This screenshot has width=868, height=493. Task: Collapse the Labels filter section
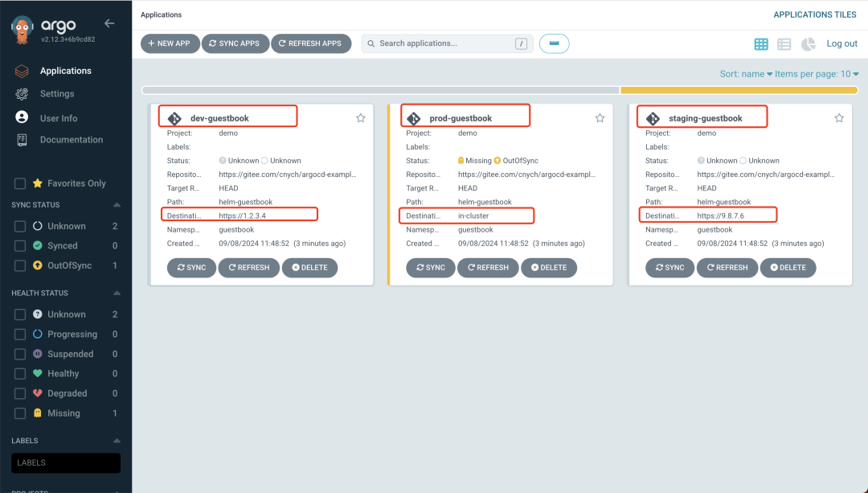[x=117, y=441]
